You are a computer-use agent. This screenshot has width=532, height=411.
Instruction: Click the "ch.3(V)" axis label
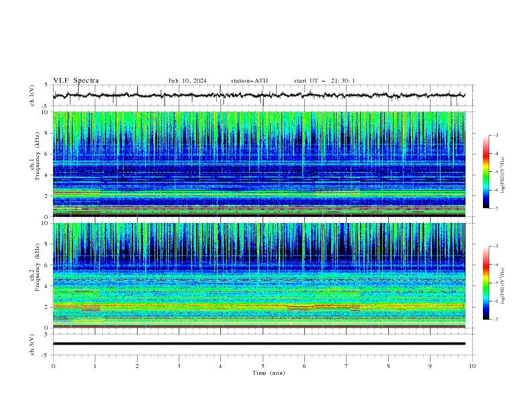[x=32, y=345]
